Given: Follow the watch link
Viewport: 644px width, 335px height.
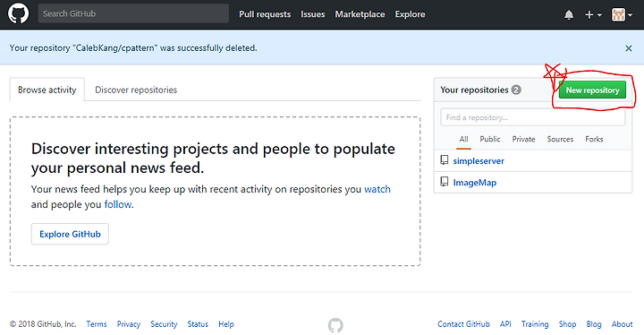Looking at the screenshot, I should 377,189.
